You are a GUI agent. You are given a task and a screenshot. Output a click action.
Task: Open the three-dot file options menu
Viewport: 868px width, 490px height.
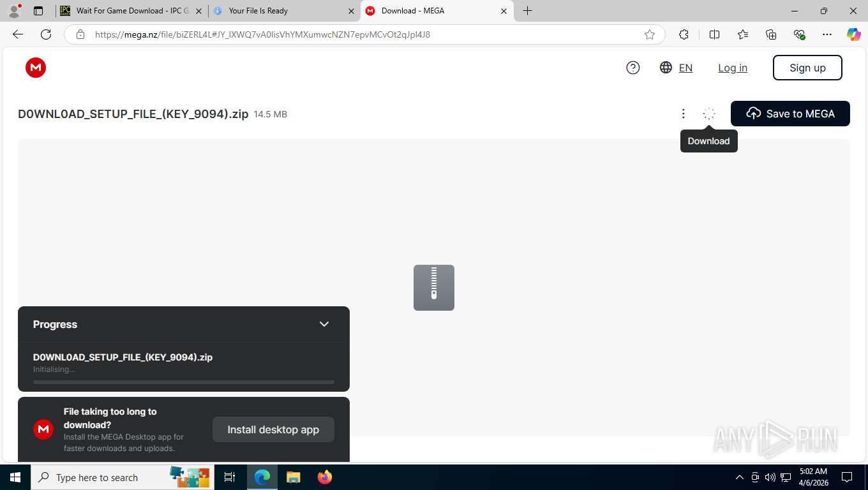[x=683, y=114]
